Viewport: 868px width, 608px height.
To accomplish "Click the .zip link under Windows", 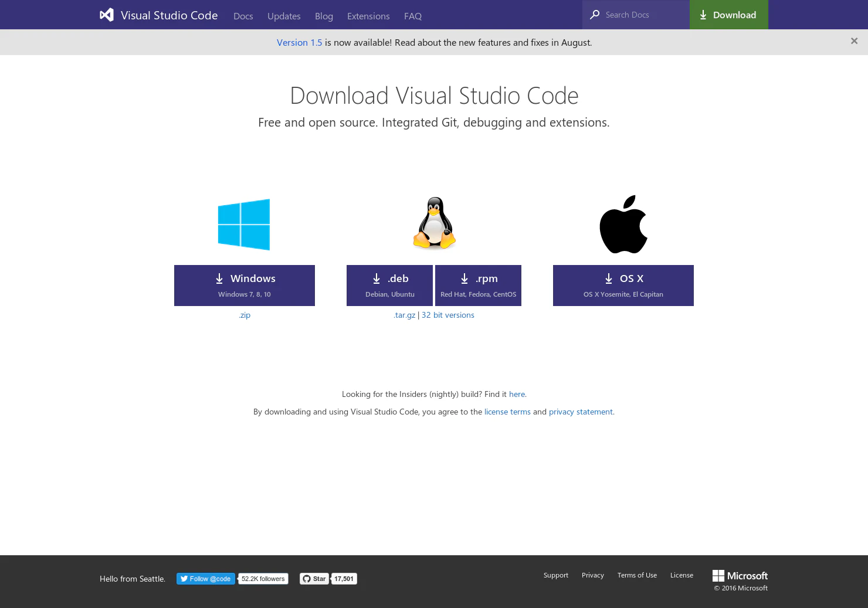I will [245, 315].
